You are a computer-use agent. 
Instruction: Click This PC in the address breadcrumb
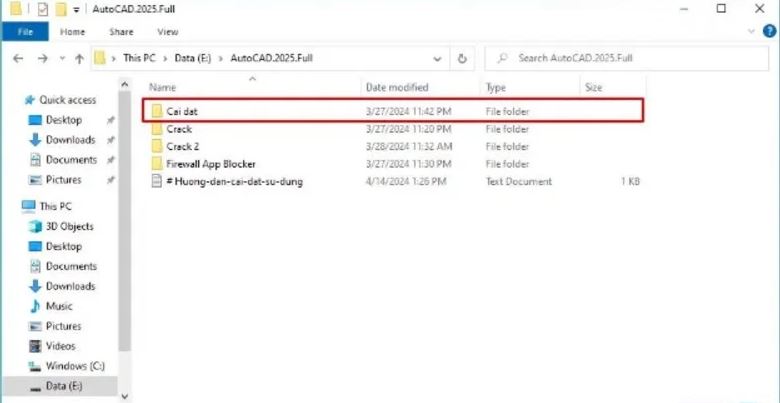click(139, 58)
